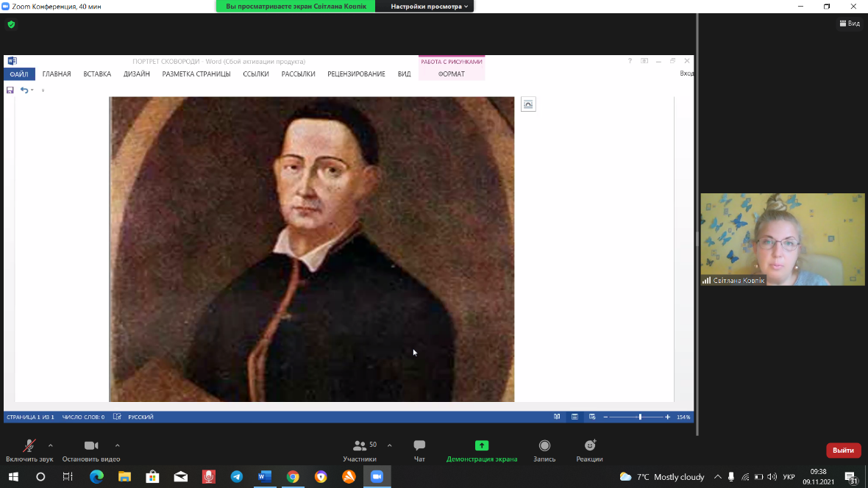The image size is (868, 488).
Task: Open the Участники participants panel
Action: (360, 450)
